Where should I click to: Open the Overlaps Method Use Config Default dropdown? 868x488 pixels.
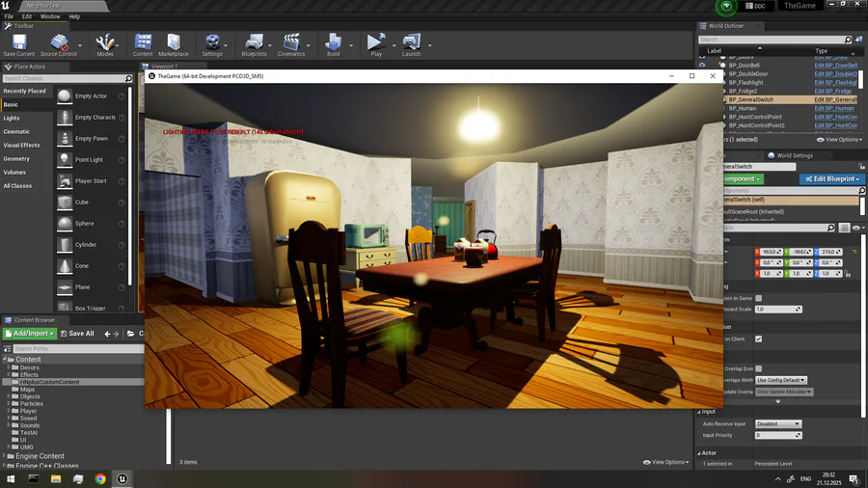coord(781,380)
